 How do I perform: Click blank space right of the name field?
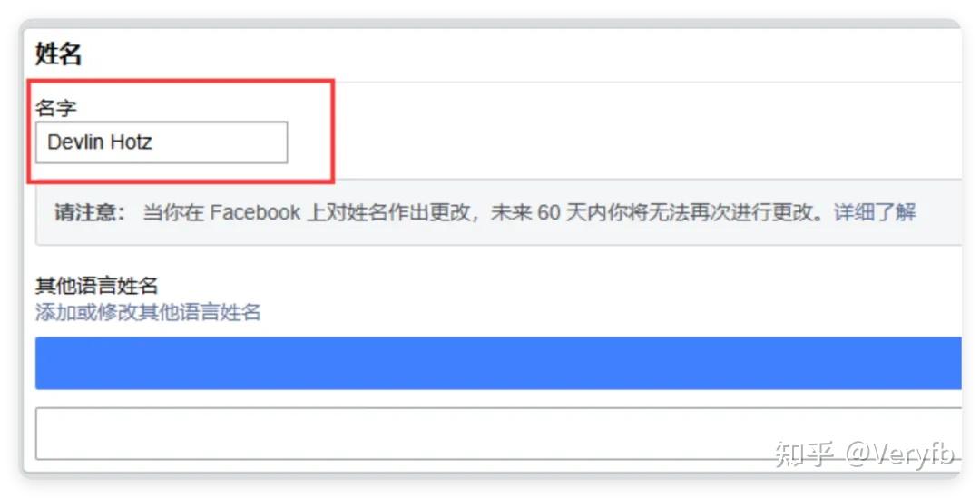625,142
